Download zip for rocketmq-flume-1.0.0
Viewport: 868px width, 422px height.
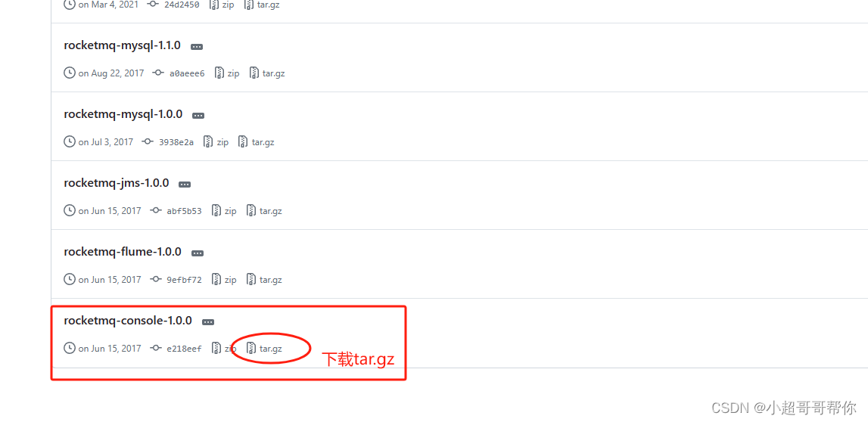tap(224, 280)
